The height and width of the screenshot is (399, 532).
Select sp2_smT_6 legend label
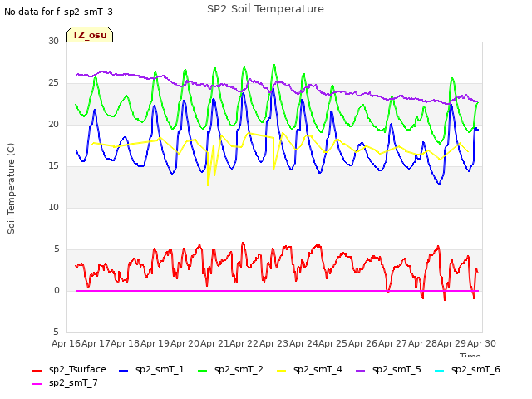[x=475, y=369]
